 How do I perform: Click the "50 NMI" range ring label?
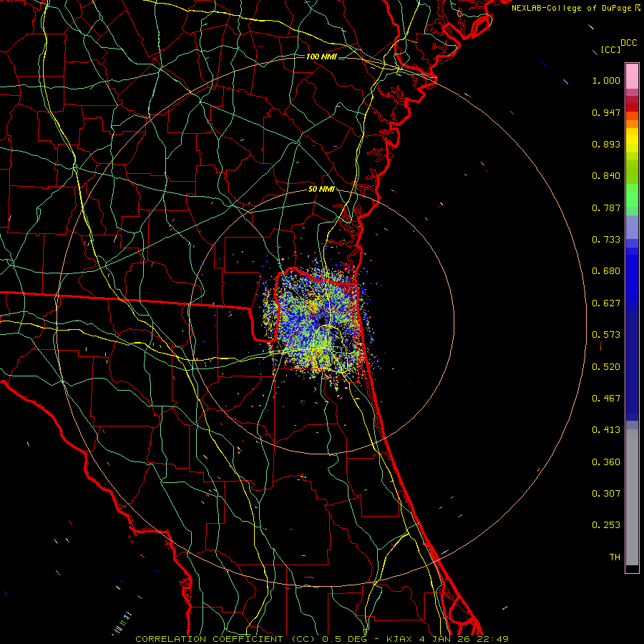[x=321, y=190]
